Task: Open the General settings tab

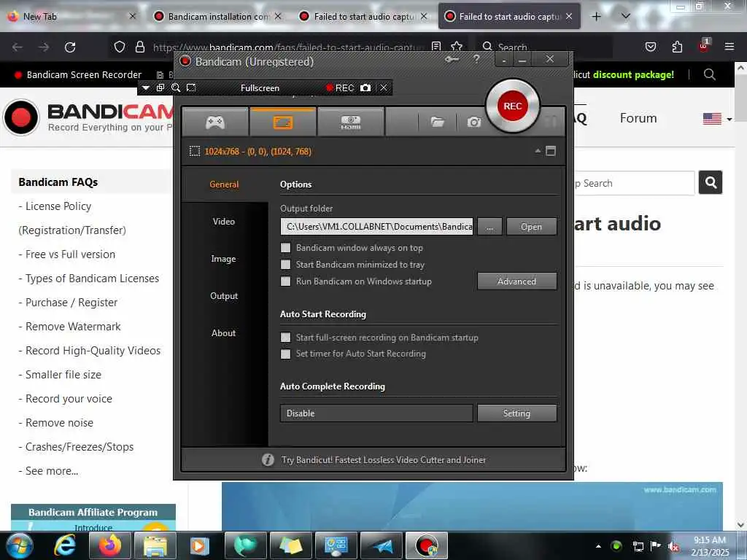Action: click(x=224, y=184)
